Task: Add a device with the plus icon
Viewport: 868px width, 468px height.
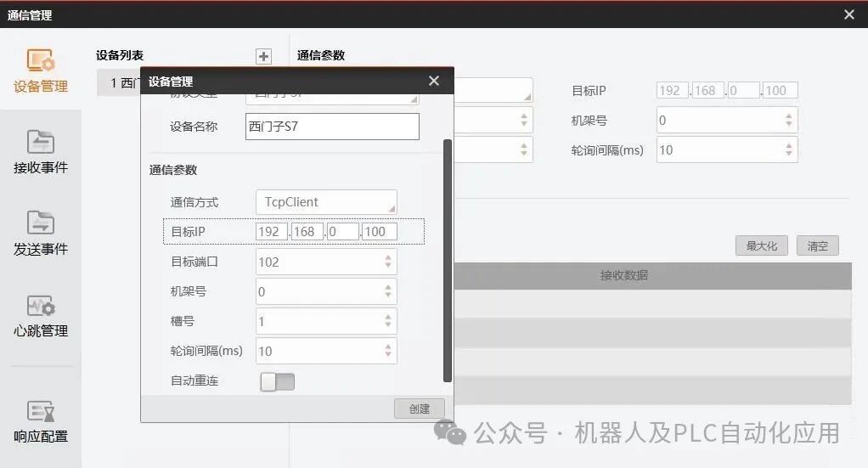Action: 263,56
